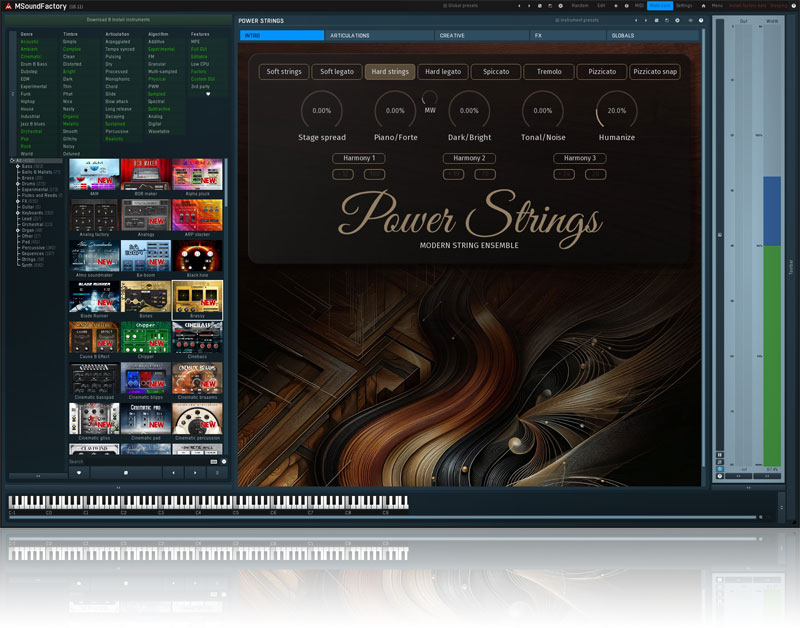Click the Random button in top bar
The width and height of the screenshot is (800, 628).
click(x=578, y=5)
